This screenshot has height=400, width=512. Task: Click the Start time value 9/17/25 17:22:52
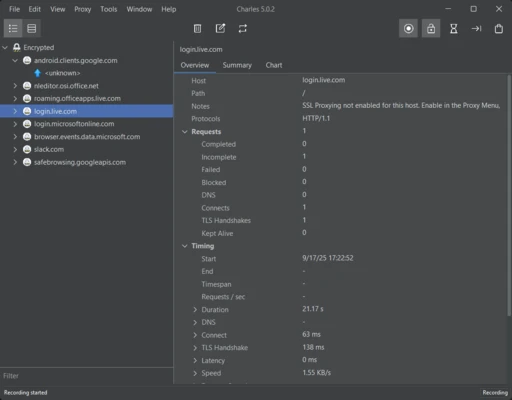[x=328, y=258]
